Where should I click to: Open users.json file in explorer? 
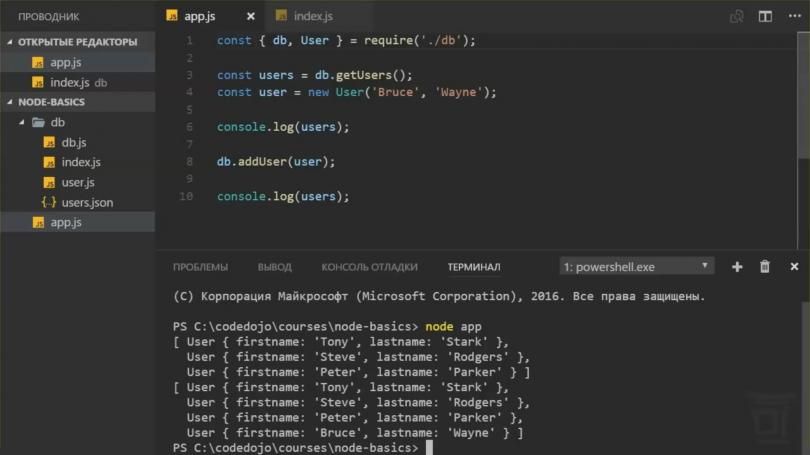click(77, 202)
